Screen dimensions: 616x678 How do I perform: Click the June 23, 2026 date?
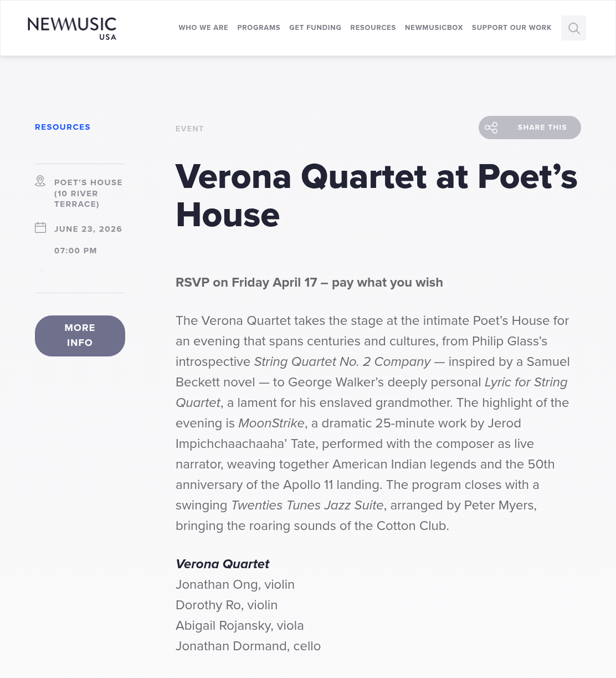coord(88,229)
